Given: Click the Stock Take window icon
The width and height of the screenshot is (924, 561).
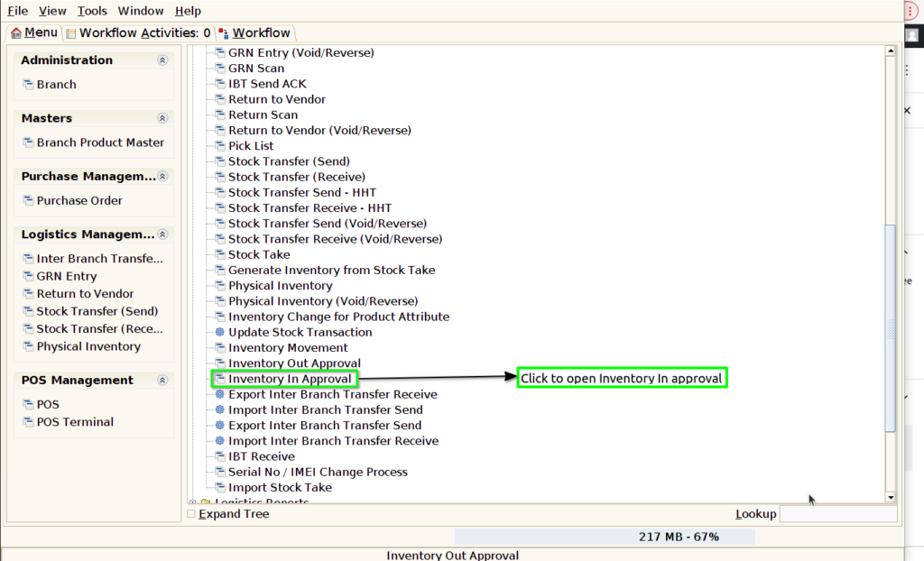Looking at the screenshot, I should click(x=220, y=254).
